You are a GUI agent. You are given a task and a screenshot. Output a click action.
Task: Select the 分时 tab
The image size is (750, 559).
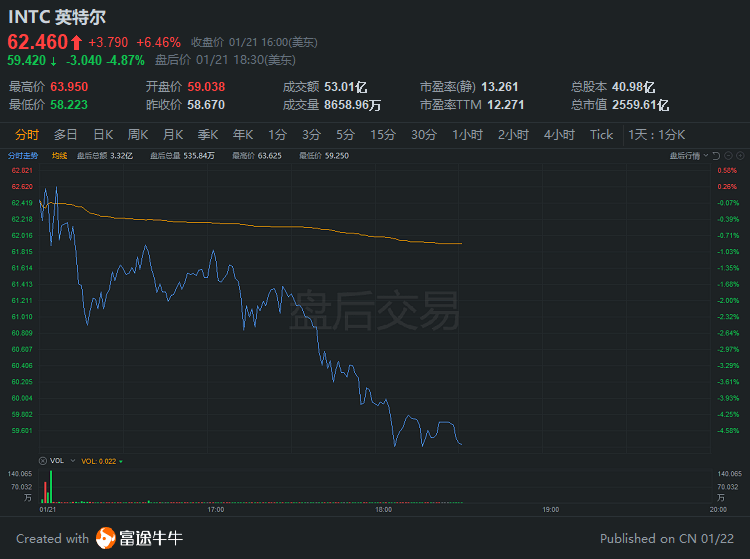click(x=27, y=135)
